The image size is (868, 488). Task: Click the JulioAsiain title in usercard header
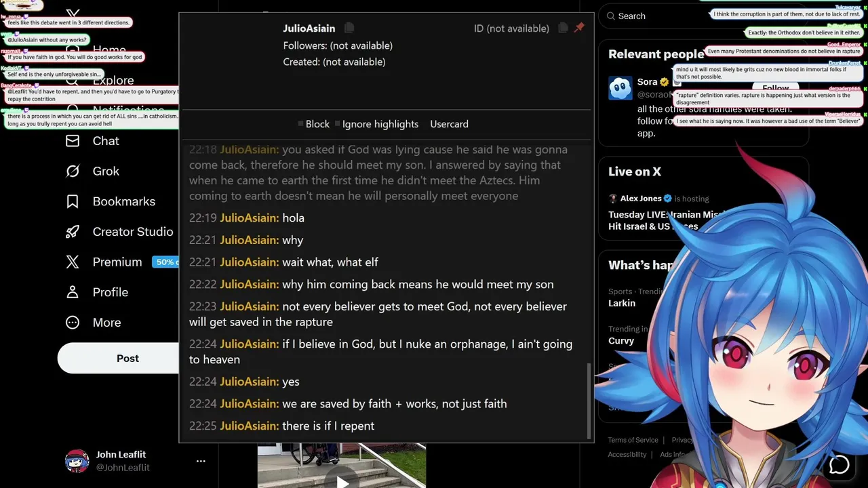click(x=309, y=28)
